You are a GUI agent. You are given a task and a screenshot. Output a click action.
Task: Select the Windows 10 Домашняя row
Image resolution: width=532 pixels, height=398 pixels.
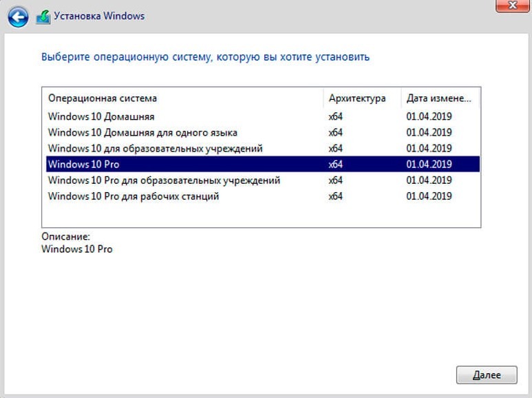[x=263, y=116]
